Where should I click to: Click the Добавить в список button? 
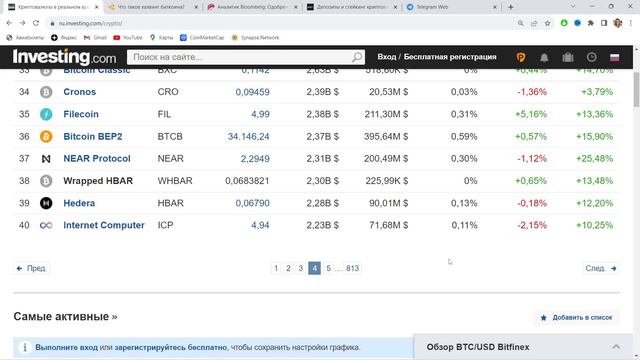point(576,318)
